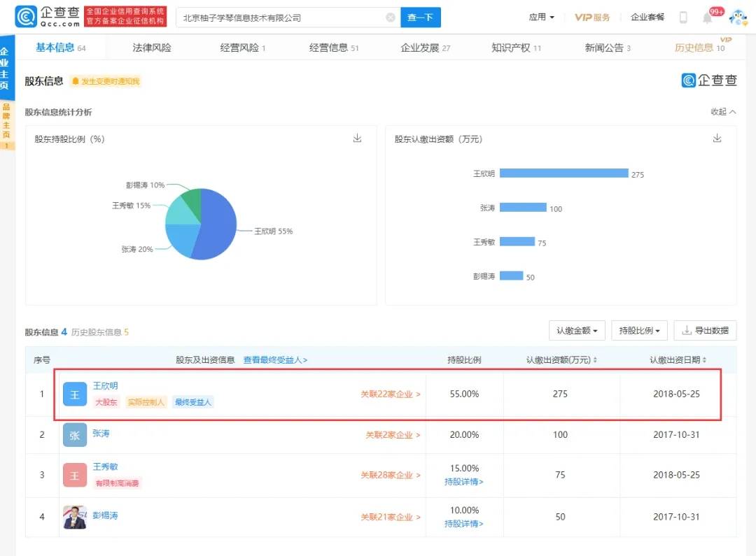
Task: Open 关联22家企业 link for 王欣明
Action: click(x=391, y=394)
